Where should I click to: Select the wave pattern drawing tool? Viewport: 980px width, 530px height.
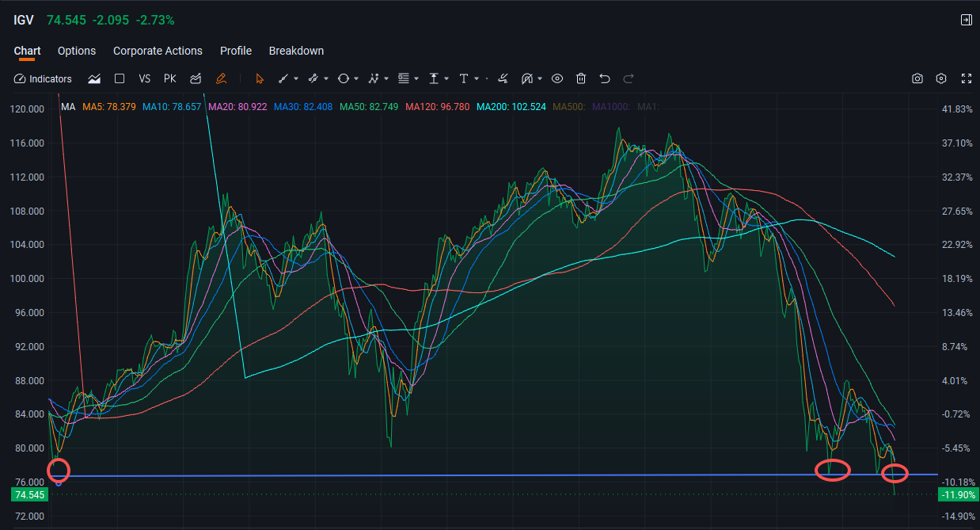(x=374, y=78)
